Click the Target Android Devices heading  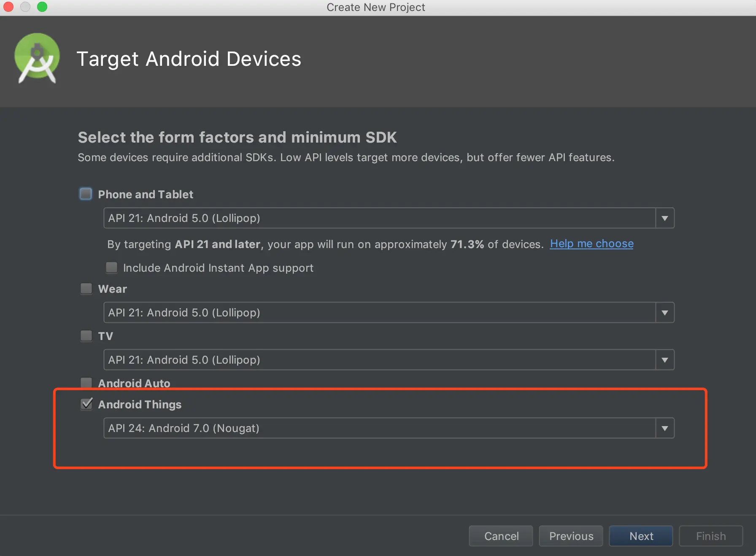pyautogui.click(x=189, y=59)
